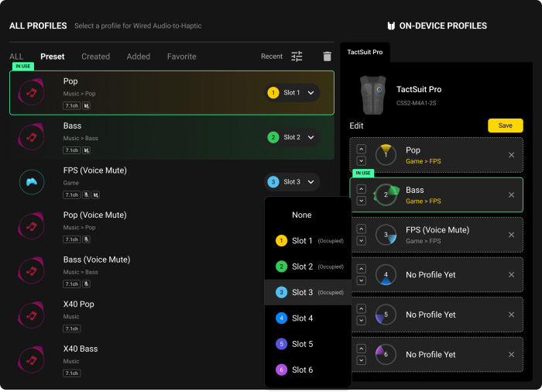Click the Bass (Voice Mute) music icon
This screenshot has height=392, width=542.
tap(32, 271)
